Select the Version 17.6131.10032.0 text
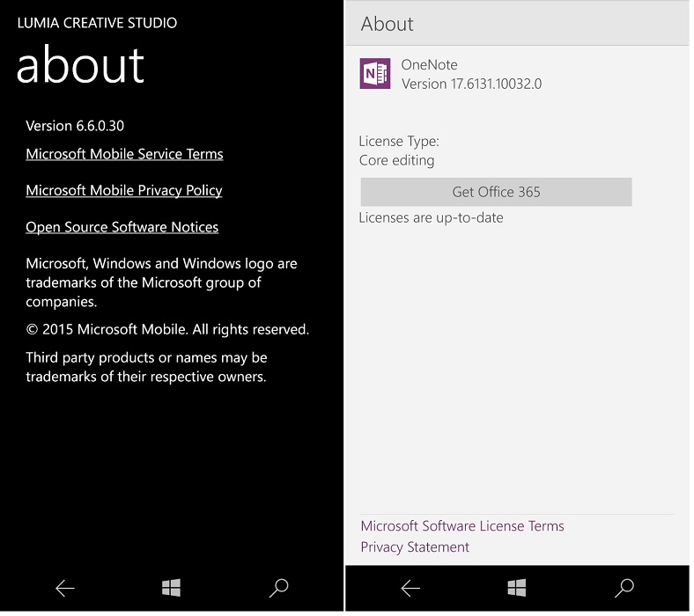This screenshot has width=694, height=616. [x=472, y=84]
